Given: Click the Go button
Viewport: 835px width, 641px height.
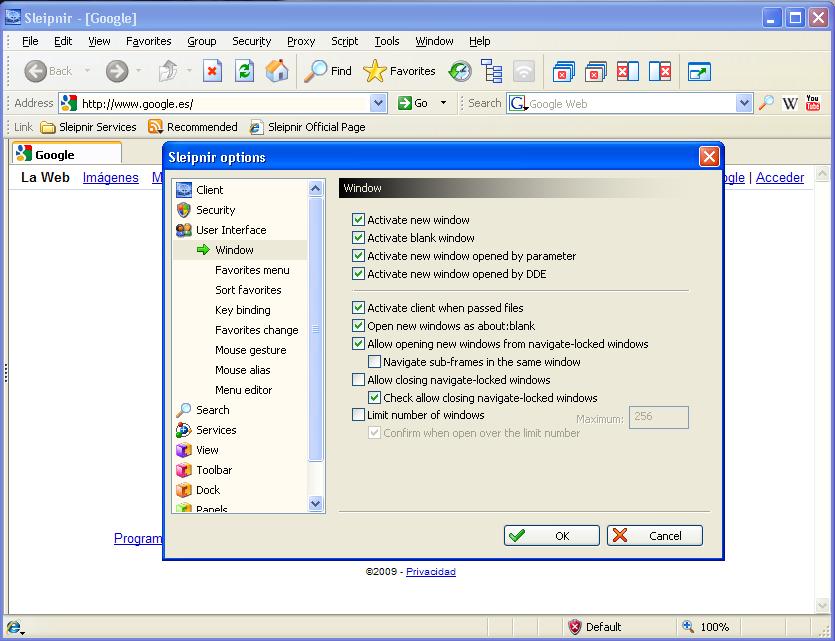Looking at the screenshot, I should (414, 103).
